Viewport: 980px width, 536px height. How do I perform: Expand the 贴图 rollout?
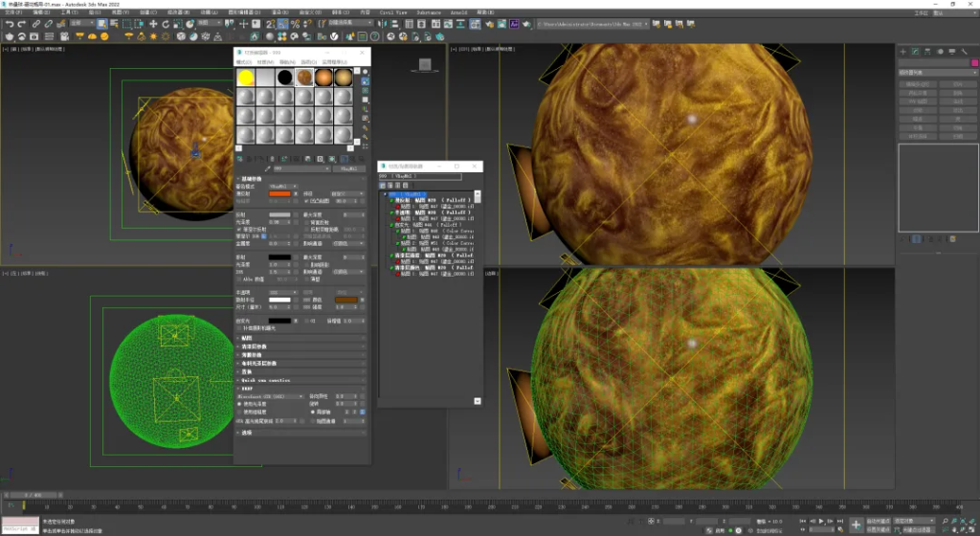[301, 338]
